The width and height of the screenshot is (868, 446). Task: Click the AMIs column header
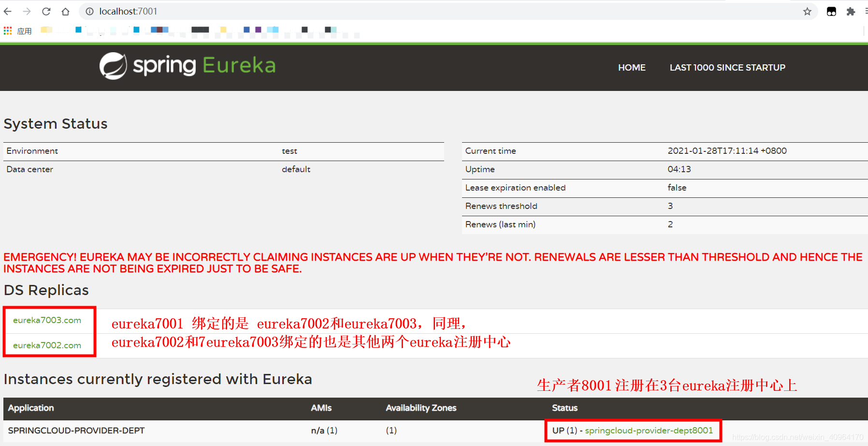pos(321,408)
